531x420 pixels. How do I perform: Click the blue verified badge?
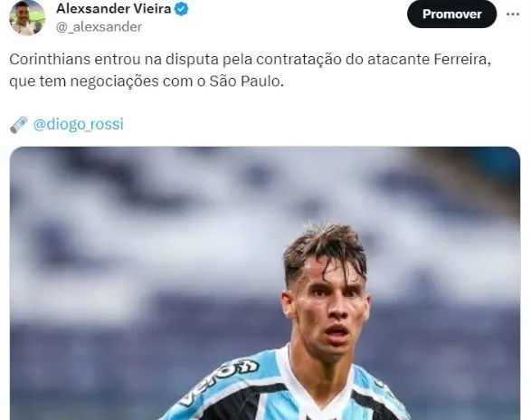click(x=181, y=9)
